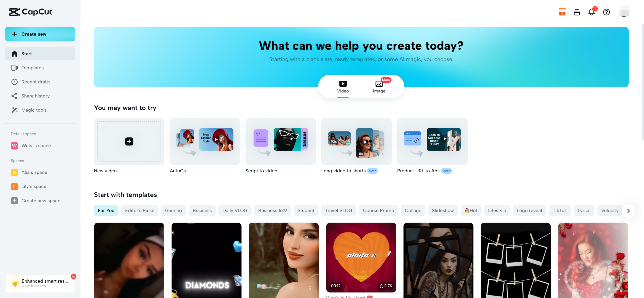Viewport: 644px width, 298px height.
Task: Expand Weiyi's space section
Action: (x=40, y=145)
